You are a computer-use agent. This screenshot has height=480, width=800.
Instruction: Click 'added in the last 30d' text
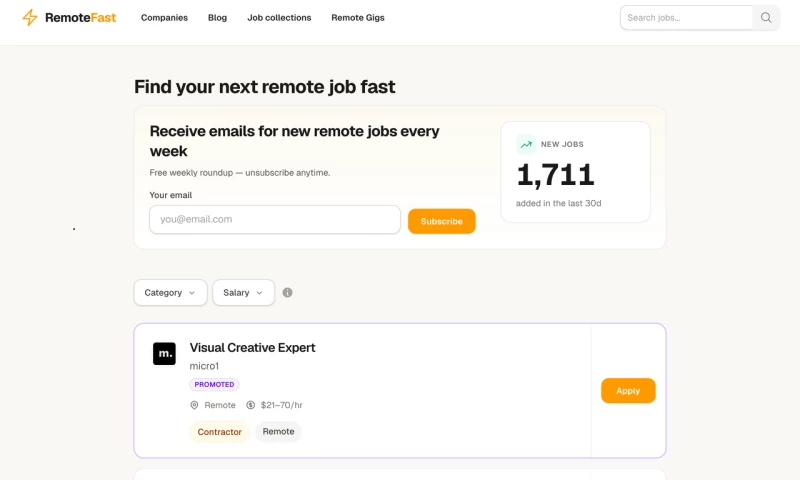pos(559,204)
